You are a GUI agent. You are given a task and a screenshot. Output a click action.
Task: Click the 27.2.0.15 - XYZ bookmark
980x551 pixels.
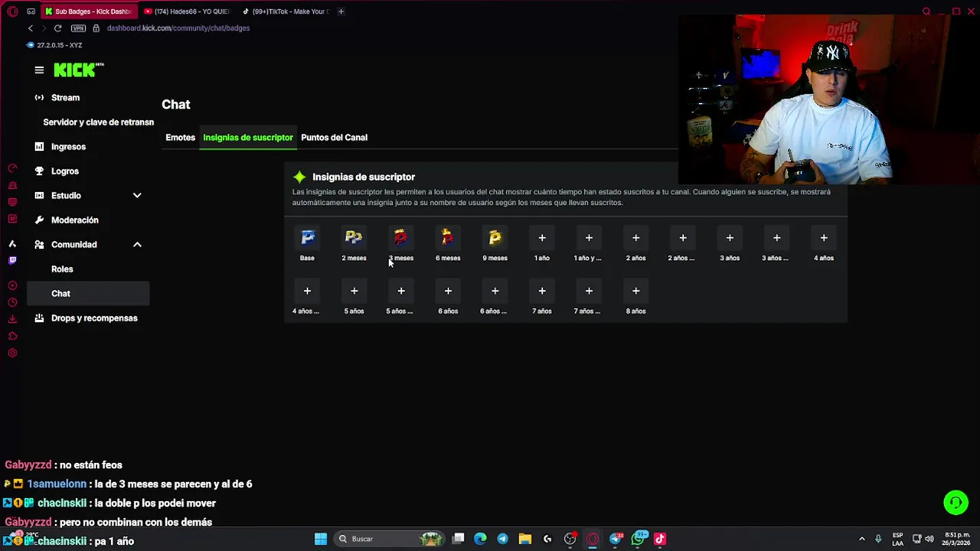point(54,45)
